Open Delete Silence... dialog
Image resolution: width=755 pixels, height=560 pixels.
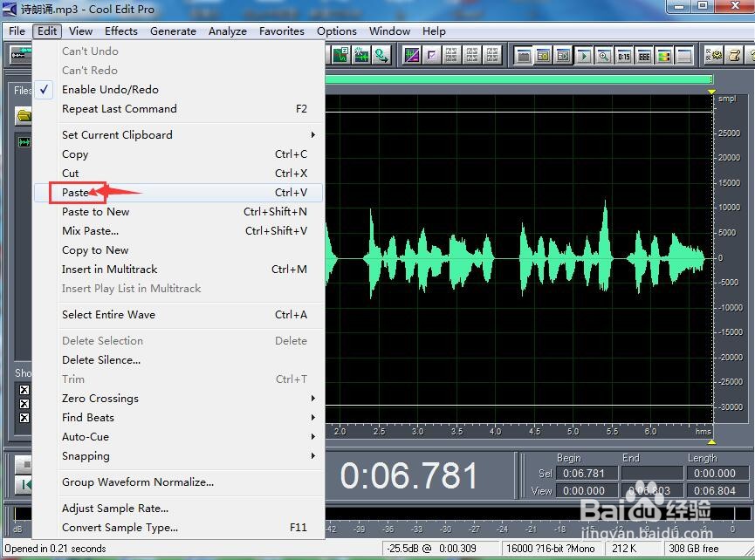[x=178, y=360]
